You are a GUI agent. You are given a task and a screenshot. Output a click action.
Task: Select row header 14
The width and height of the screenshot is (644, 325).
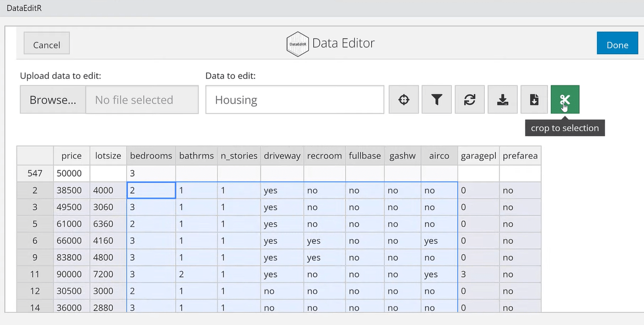coord(35,306)
